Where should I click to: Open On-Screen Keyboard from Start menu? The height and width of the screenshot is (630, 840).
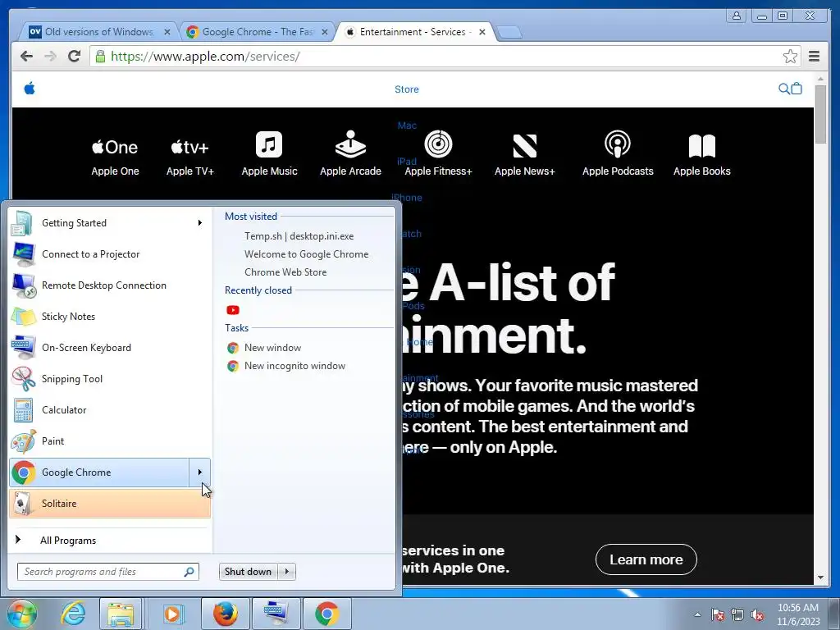110,347
